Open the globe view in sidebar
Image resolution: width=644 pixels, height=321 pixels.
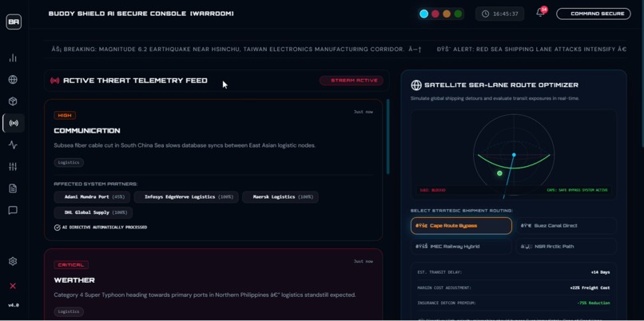point(13,80)
